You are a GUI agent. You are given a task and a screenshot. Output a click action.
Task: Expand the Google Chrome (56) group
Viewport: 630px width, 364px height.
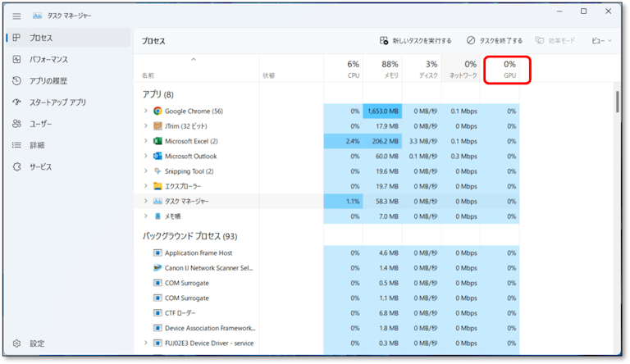coord(146,111)
